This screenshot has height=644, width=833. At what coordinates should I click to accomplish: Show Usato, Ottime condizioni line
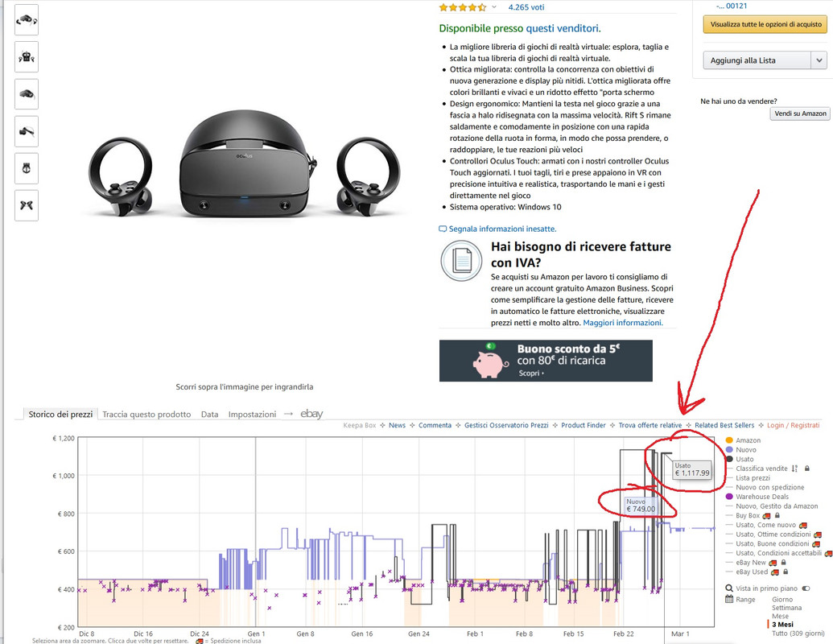coord(773,535)
